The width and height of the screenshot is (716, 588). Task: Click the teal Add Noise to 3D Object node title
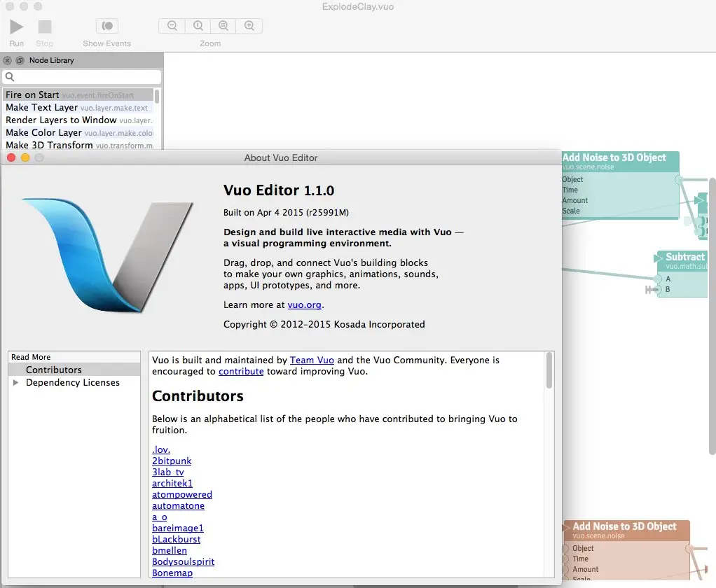click(x=614, y=157)
